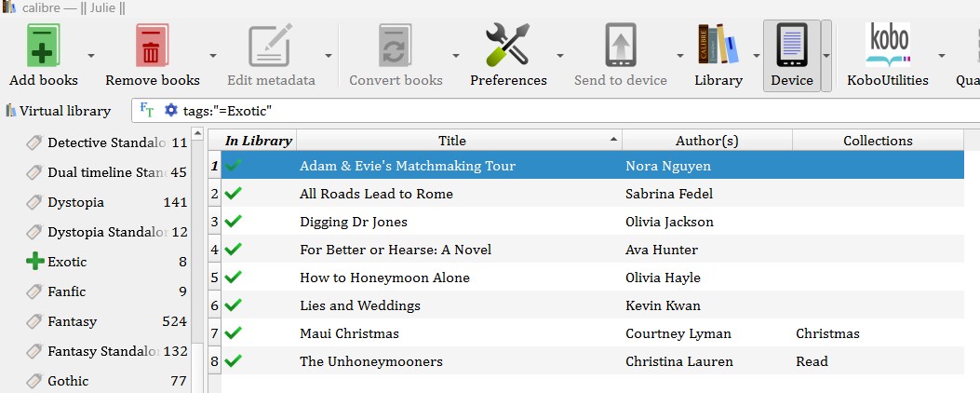Click the tag browser vertical scrollbar
Image resolution: width=980 pixels, height=393 pixels.
[197, 279]
